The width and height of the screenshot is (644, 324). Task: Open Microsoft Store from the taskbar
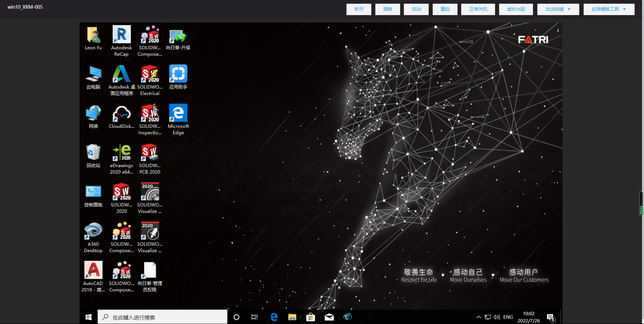(311, 317)
